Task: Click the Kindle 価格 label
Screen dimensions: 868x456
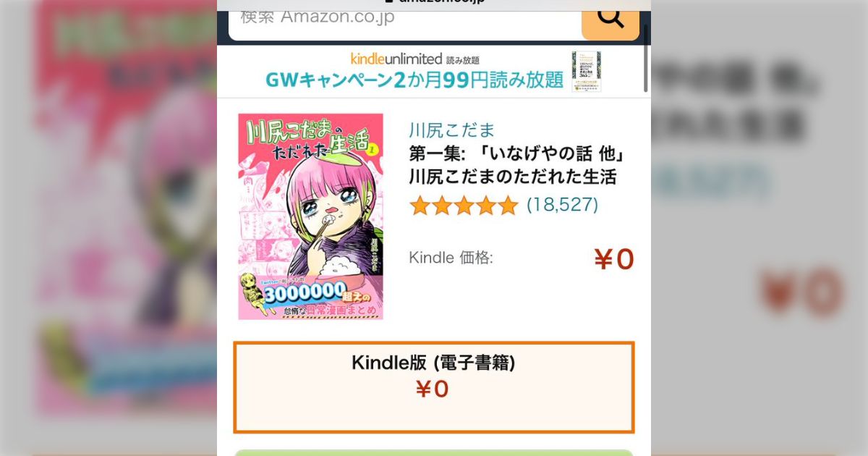Action: pyautogui.click(x=451, y=257)
